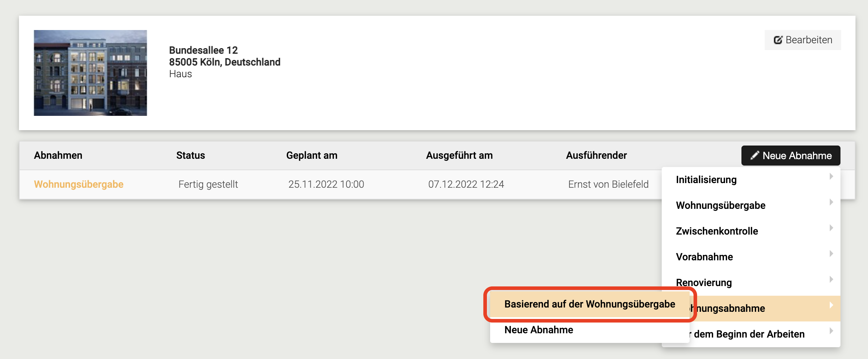
Task: Click the Bundesallee 12 building photo
Action: pyautogui.click(x=90, y=73)
